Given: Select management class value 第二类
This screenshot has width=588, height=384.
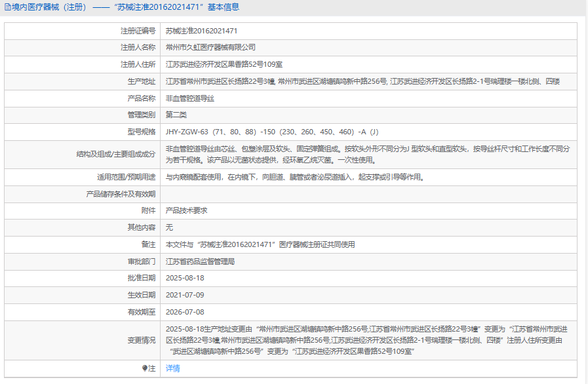Looking at the screenshot, I should click(x=176, y=115).
